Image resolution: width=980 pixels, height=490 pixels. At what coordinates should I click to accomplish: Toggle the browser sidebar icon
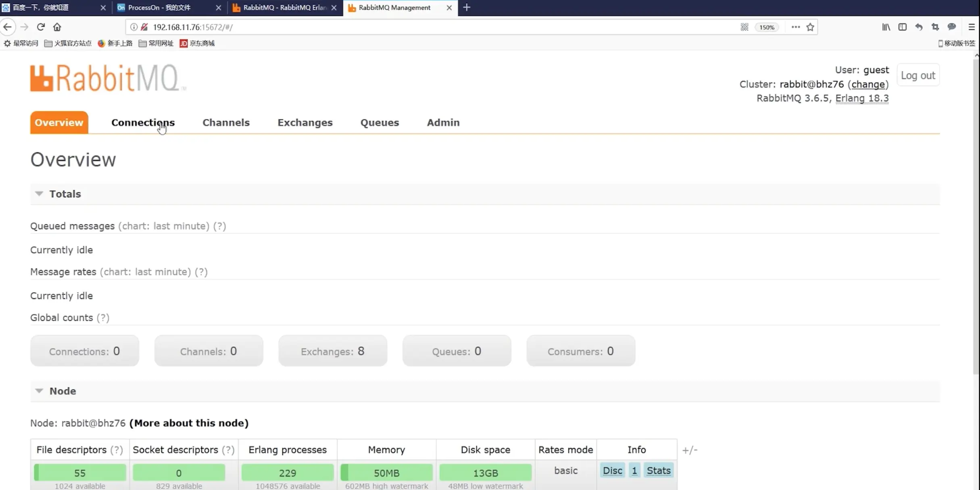pos(903,27)
